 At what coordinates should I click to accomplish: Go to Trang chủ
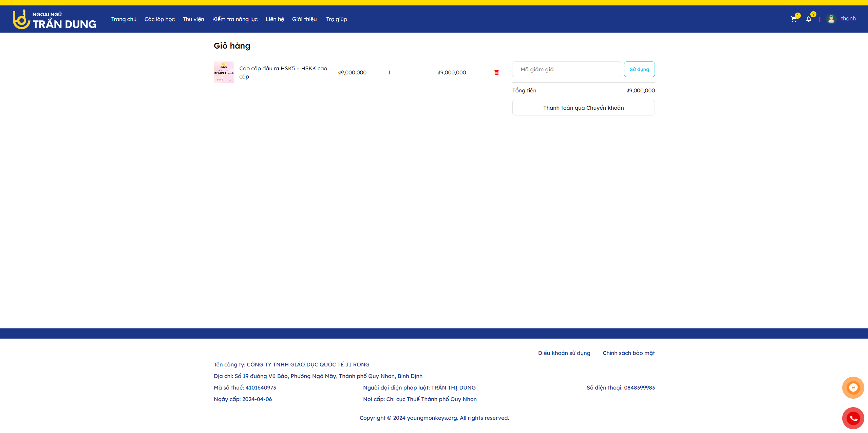124,19
